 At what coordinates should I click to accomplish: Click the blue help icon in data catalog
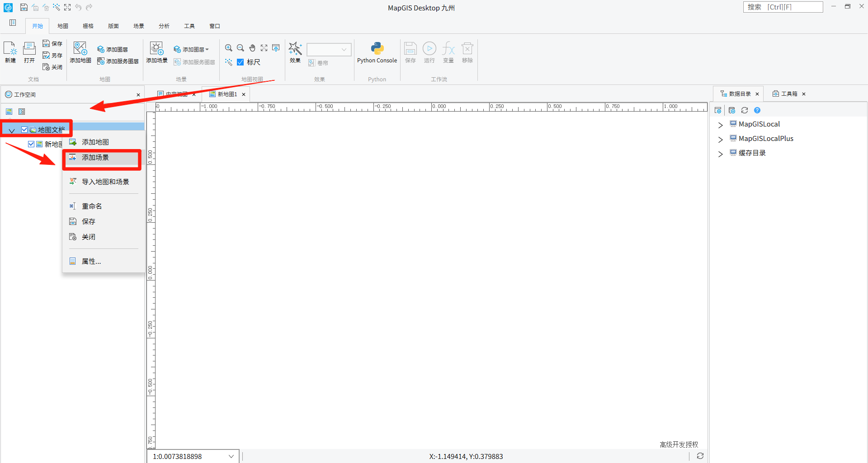click(757, 110)
